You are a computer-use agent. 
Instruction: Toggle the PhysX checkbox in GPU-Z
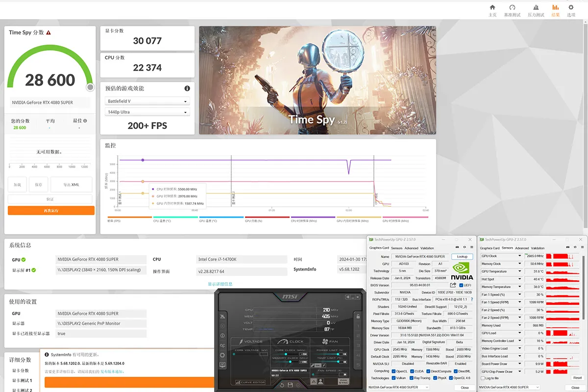pyautogui.click(x=435, y=378)
